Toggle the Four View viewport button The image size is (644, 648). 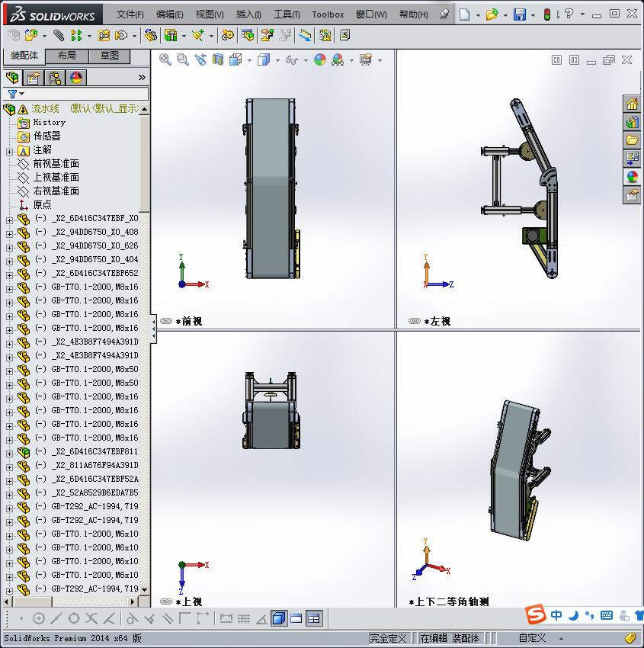(314, 618)
